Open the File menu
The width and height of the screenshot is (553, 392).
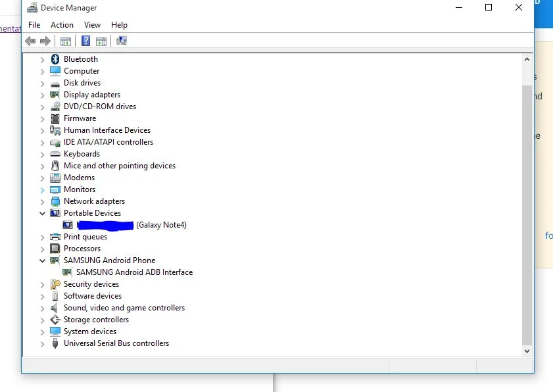click(34, 25)
